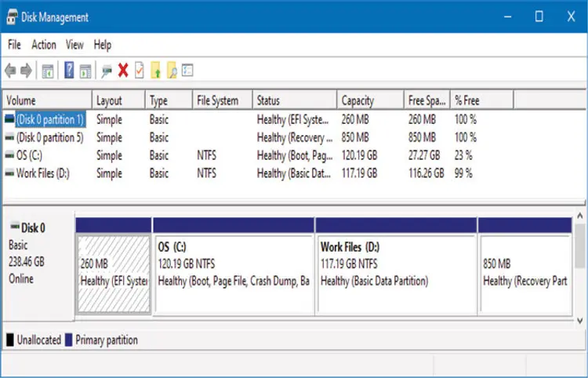Screen dimensions: 588x378
Task: Click the Forward arrow toolbar icon
Action: click(27, 71)
